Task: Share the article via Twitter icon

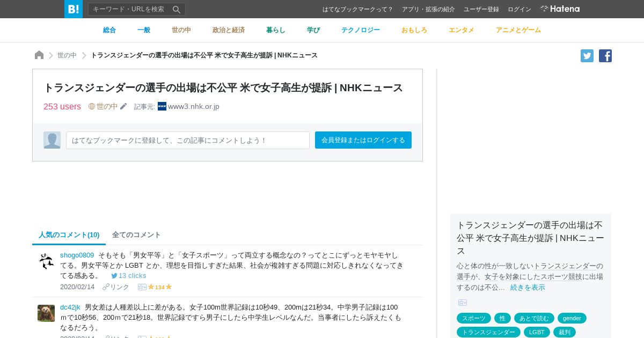Action: pos(587,56)
